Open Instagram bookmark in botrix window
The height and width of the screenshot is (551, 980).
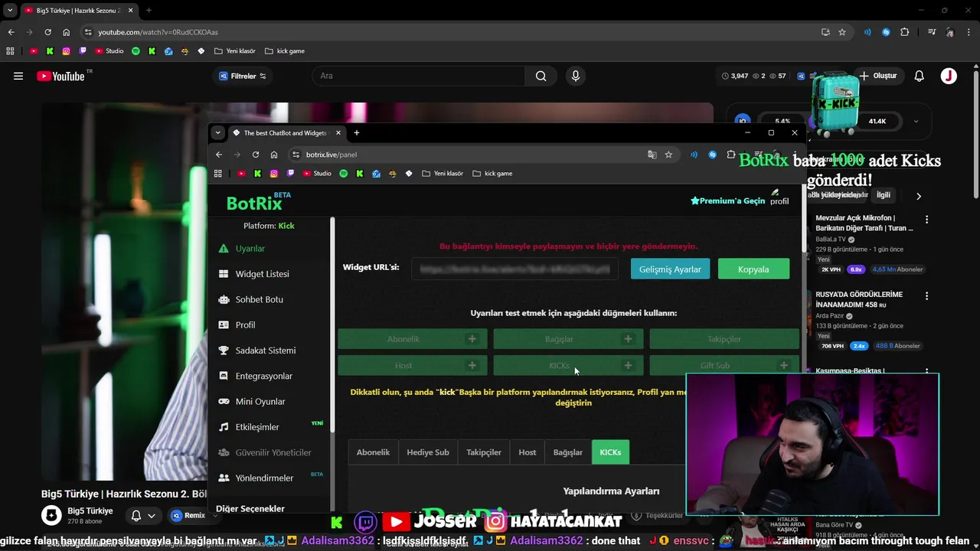(274, 174)
